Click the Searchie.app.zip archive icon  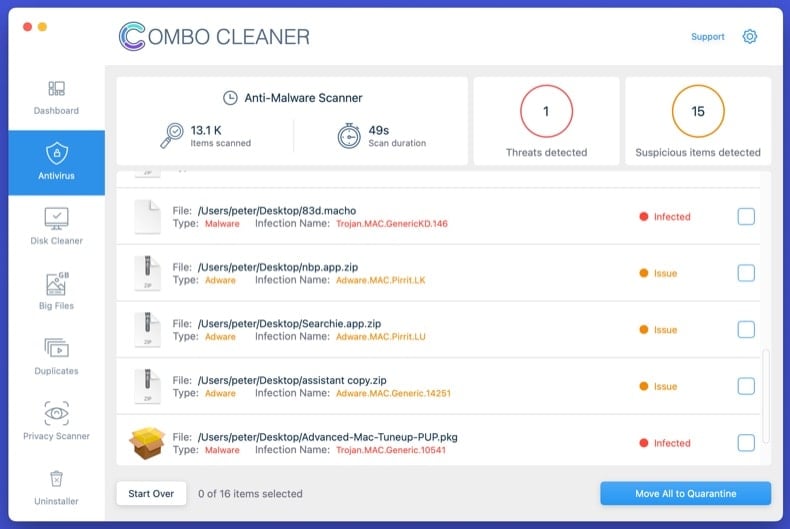pos(148,329)
